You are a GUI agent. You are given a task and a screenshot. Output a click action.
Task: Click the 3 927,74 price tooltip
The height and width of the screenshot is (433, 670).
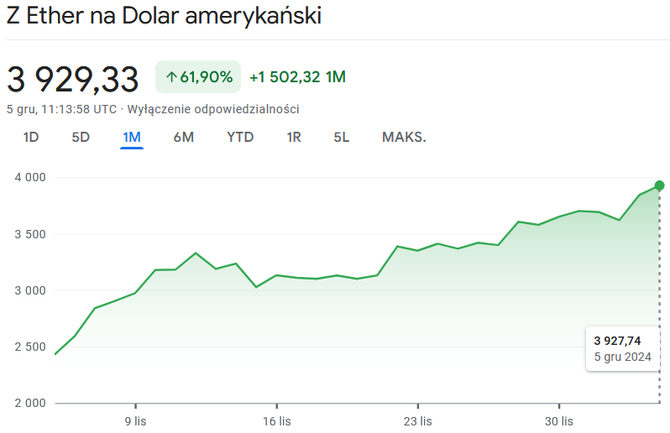click(x=624, y=349)
